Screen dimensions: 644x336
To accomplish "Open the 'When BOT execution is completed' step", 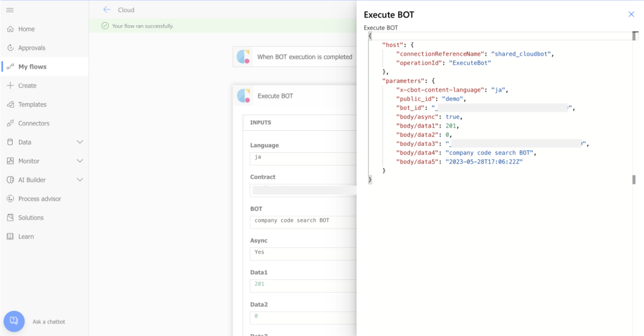I will (294, 57).
